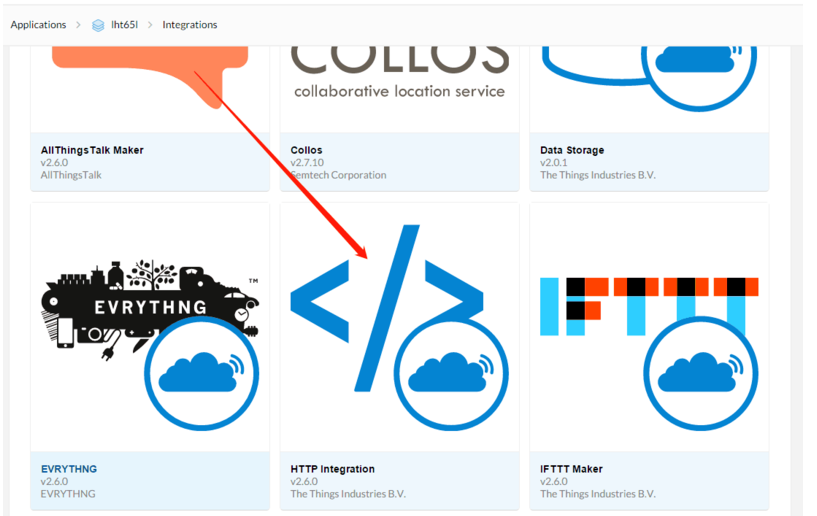Click the Collos logo image

(x=400, y=73)
